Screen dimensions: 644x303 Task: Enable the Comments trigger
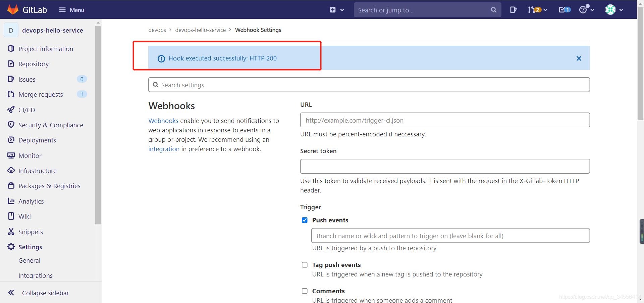coord(305,291)
